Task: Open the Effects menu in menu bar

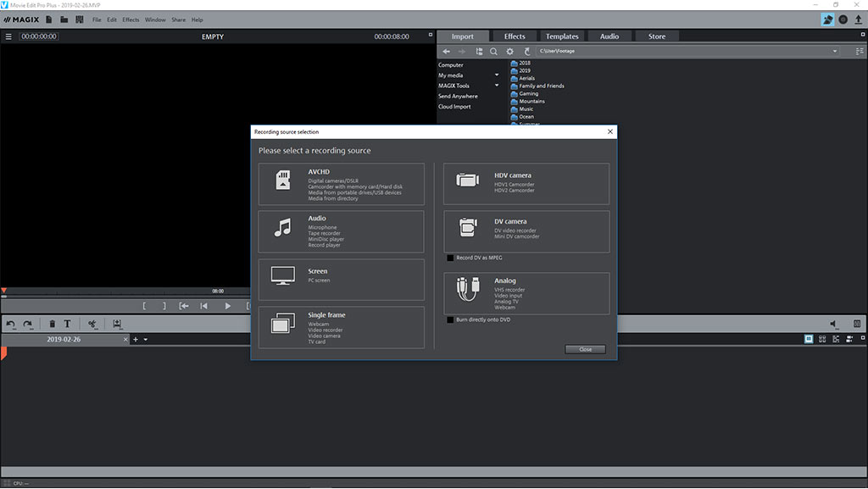Action: [131, 19]
